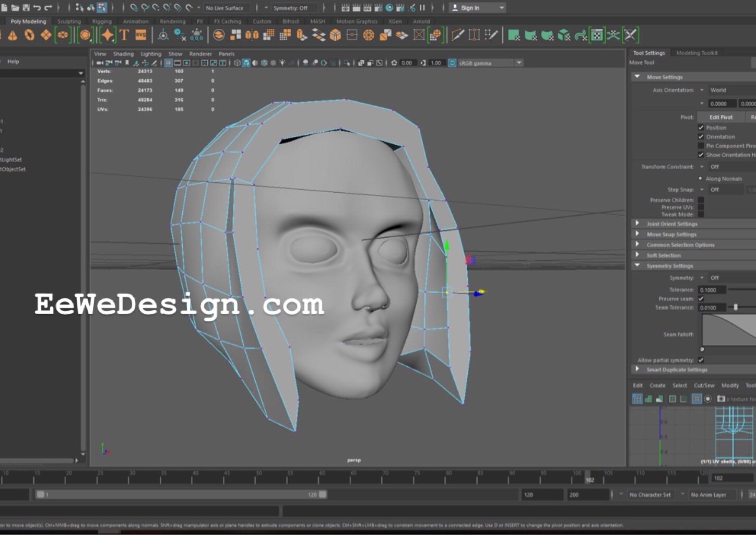Click the Multi-Cut tool icon in the toolbar
756x535 pixels.
pyautogui.click(x=458, y=35)
